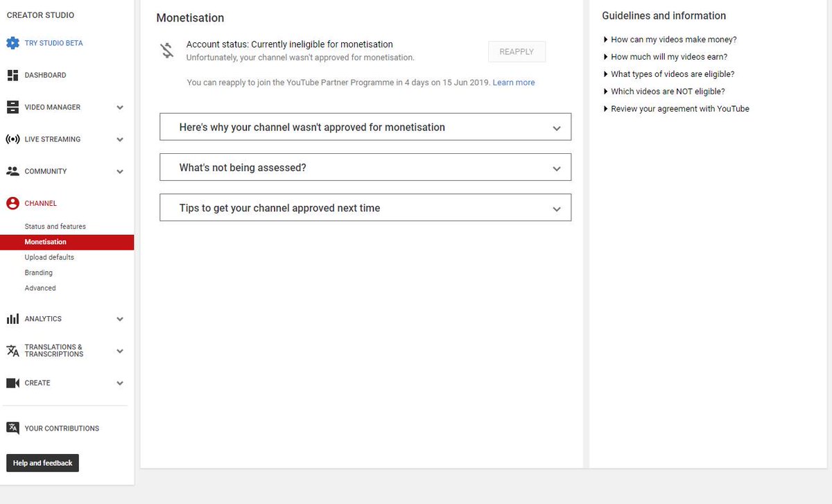Click 'What's not being assessed?' text
832x504 pixels.
pos(243,168)
